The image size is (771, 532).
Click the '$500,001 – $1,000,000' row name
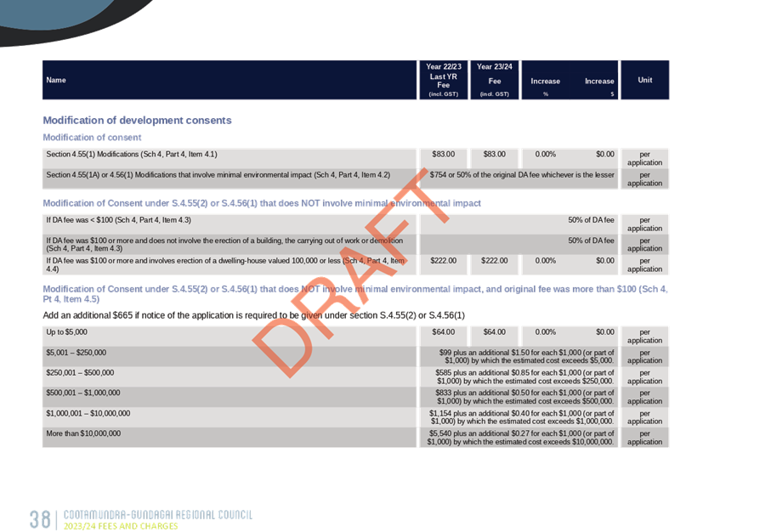coord(83,393)
